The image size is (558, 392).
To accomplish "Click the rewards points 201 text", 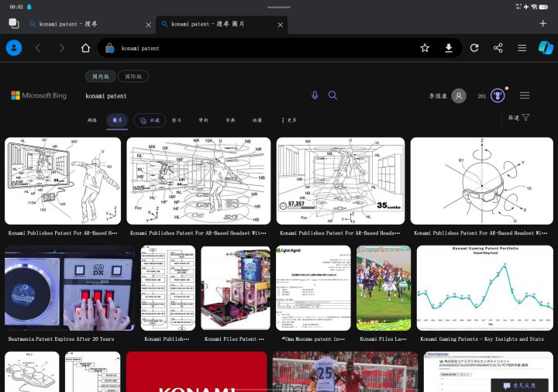I will pyautogui.click(x=481, y=96).
